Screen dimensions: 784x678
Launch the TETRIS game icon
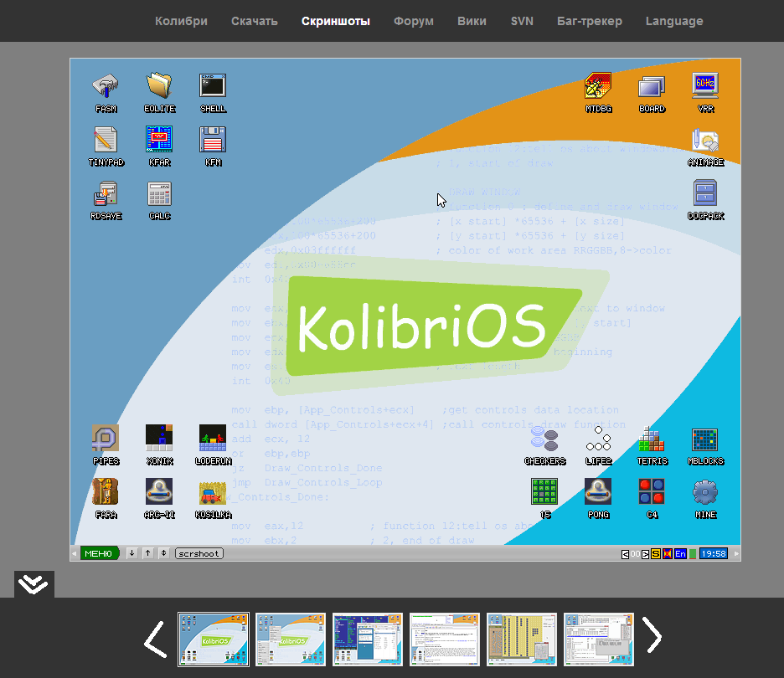tap(652, 440)
